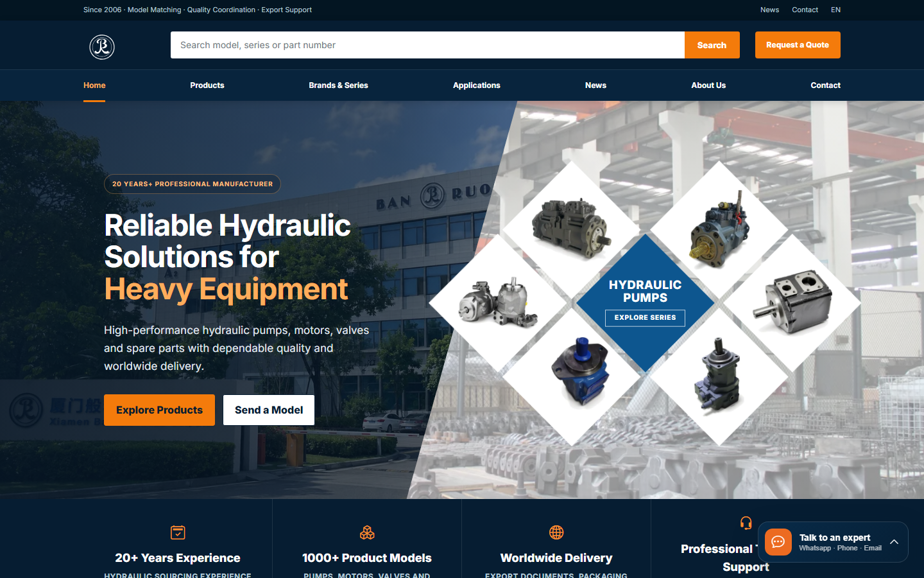Collapse the Talk to an expert chevron

[894, 542]
